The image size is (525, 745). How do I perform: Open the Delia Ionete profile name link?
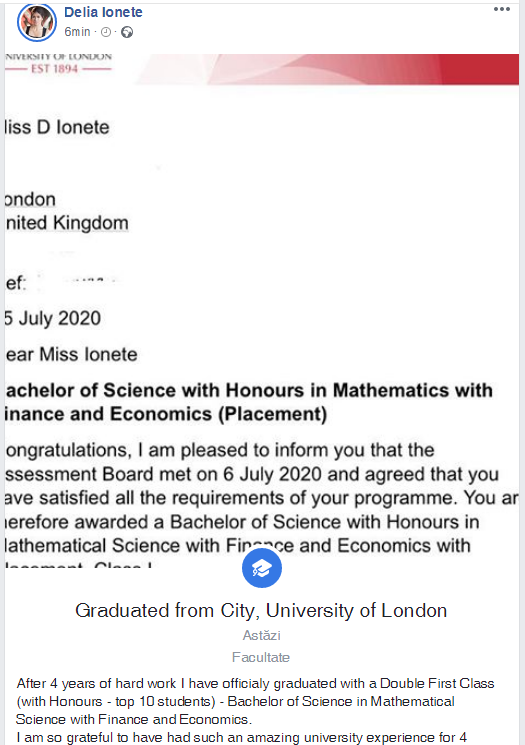(103, 12)
